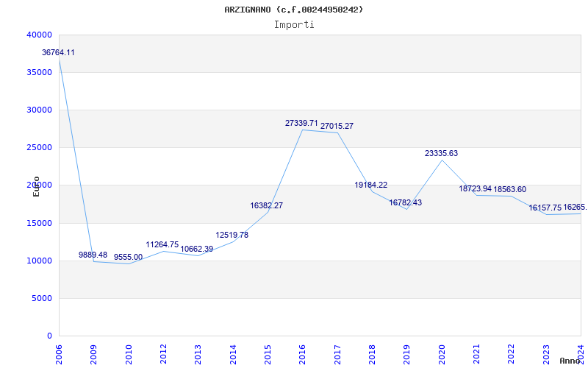Click the y-axis value 10000
Image resolution: width=588 pixels, height=368 pixels.
click(x=40, y=261)
